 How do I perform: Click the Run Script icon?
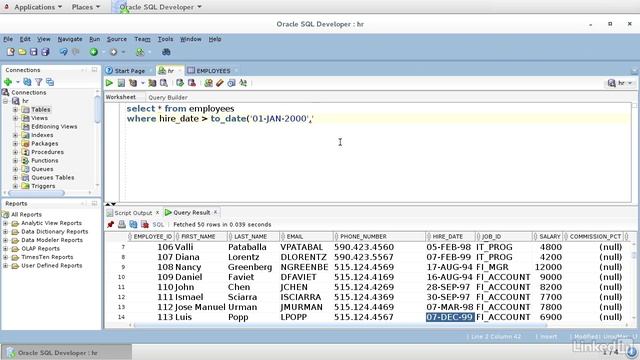click(121, 83)
